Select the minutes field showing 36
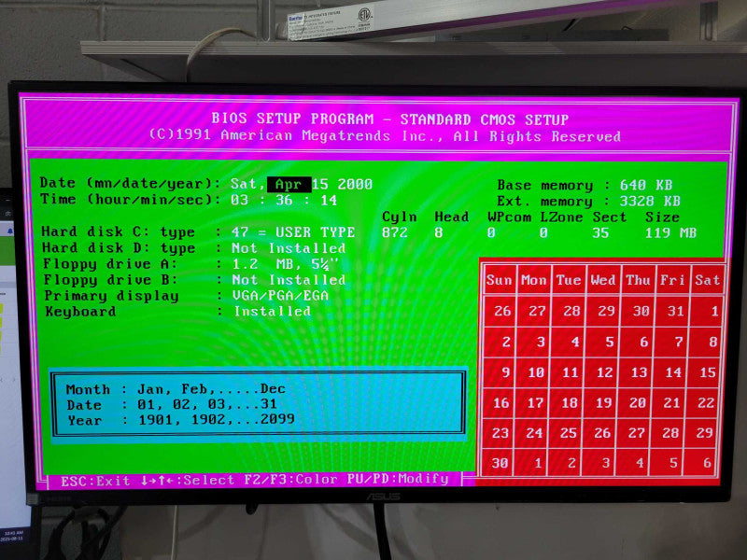This screenshot has height=560, width=747. (x=284, y=200)
